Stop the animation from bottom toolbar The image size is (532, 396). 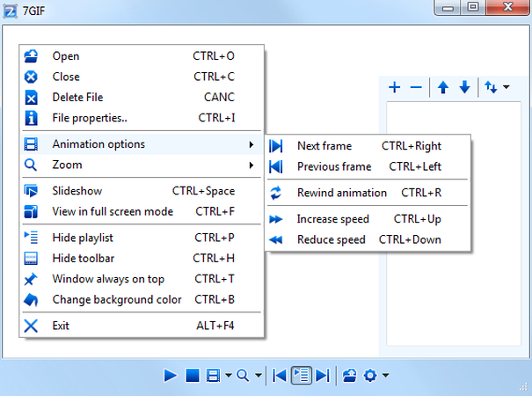tap(193, 376)
